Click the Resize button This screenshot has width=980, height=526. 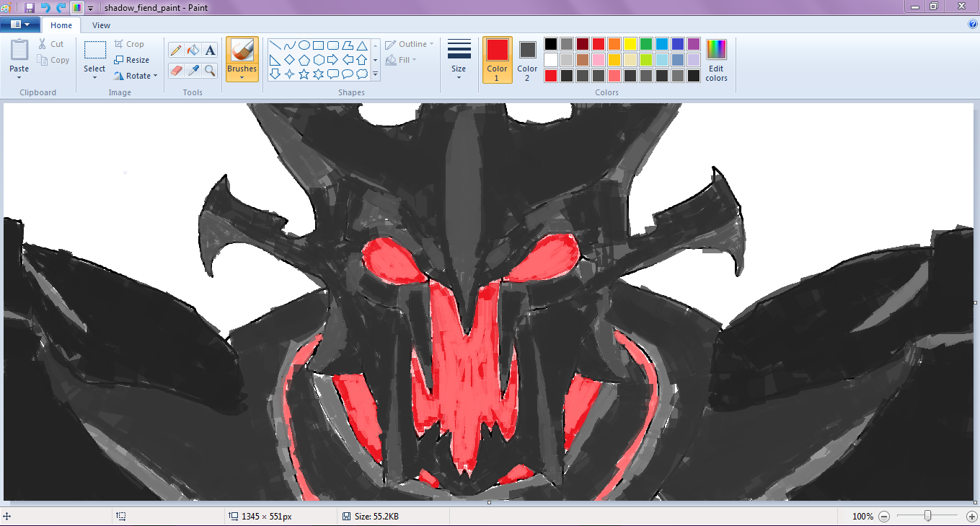131,60
